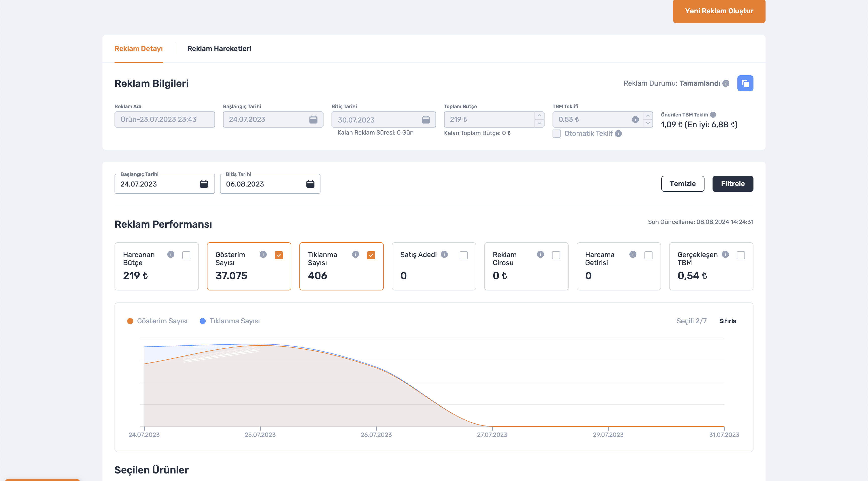
Task: Click 'Seçili 2/7' text
Action: [691, 321]
